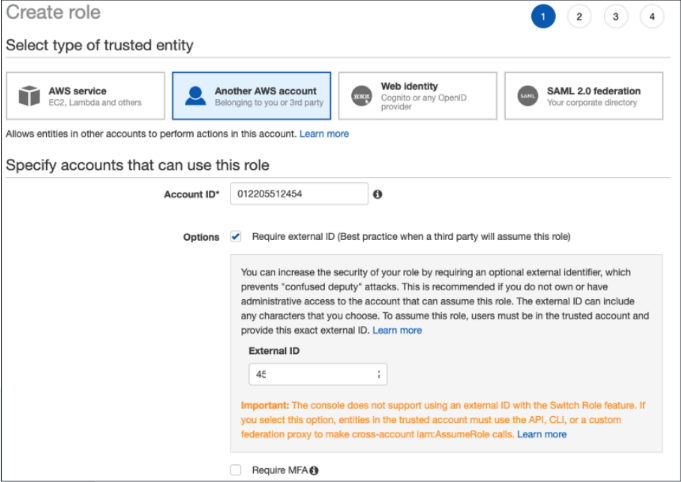This screenshot has width=681, height=482.
Task: Select the Web identity trusted entity card
Action: coord(417,96)
